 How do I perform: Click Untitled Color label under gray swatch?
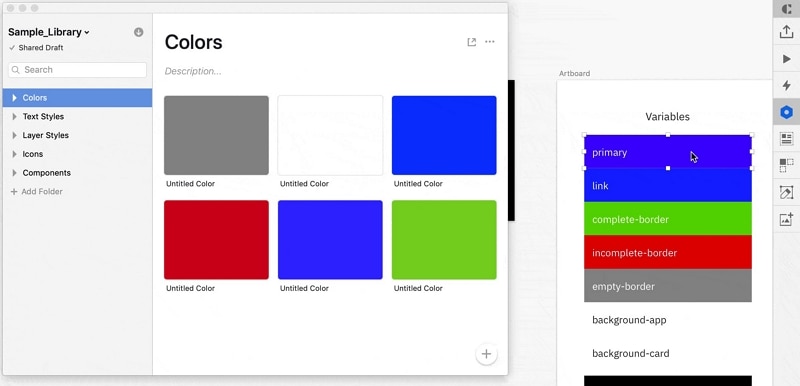[190, 184]
